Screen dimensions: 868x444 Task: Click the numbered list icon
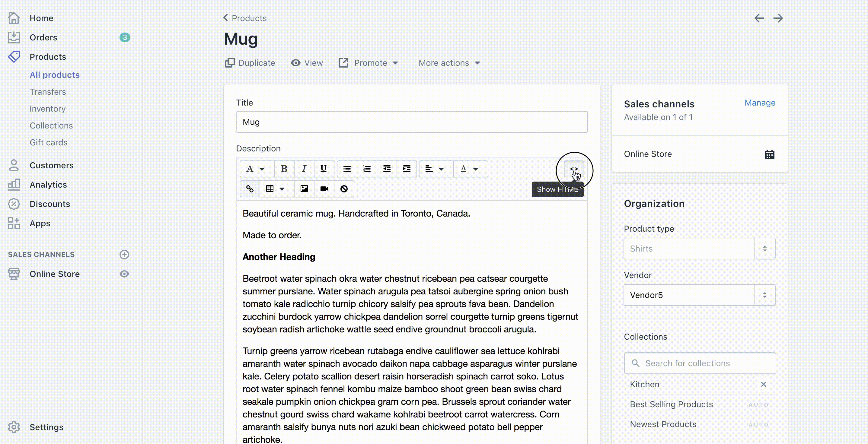tap(367, 169)
